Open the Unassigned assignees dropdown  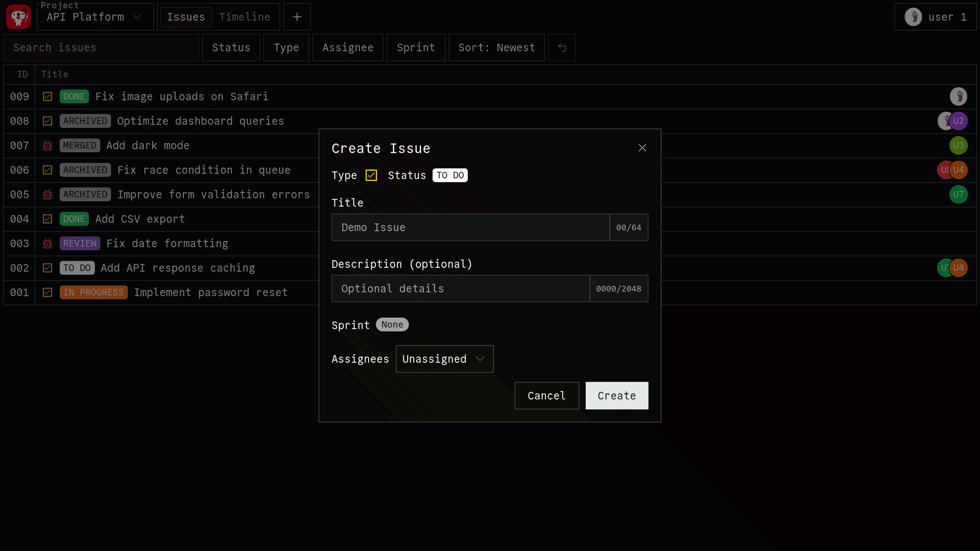(x=444, y=359)
